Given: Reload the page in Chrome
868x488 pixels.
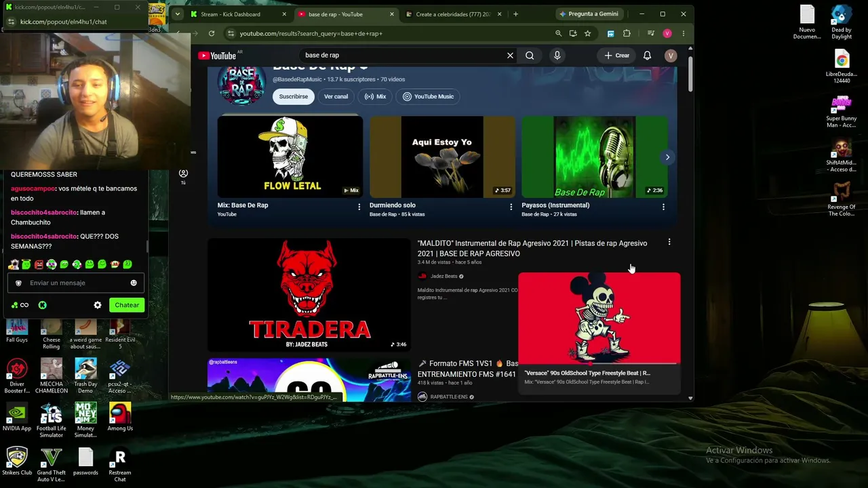Looking at the screenshot, I should [x=212, y=33].
